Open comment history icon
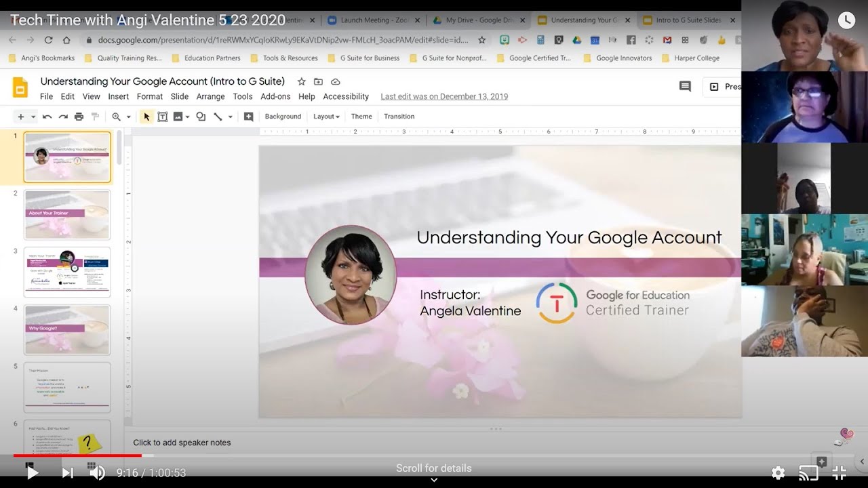The image size is (868, 488). pyautogui.click(x=685, y=87)
